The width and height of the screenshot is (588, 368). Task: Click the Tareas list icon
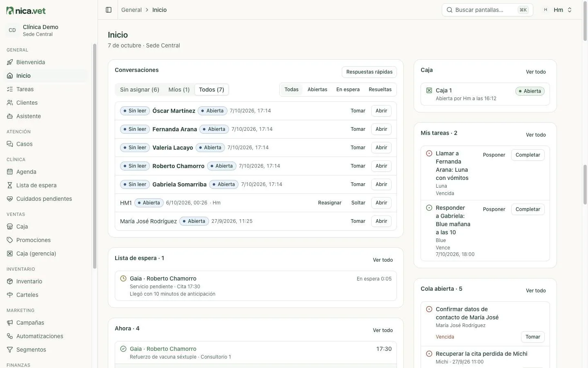(x=10, y=89)
